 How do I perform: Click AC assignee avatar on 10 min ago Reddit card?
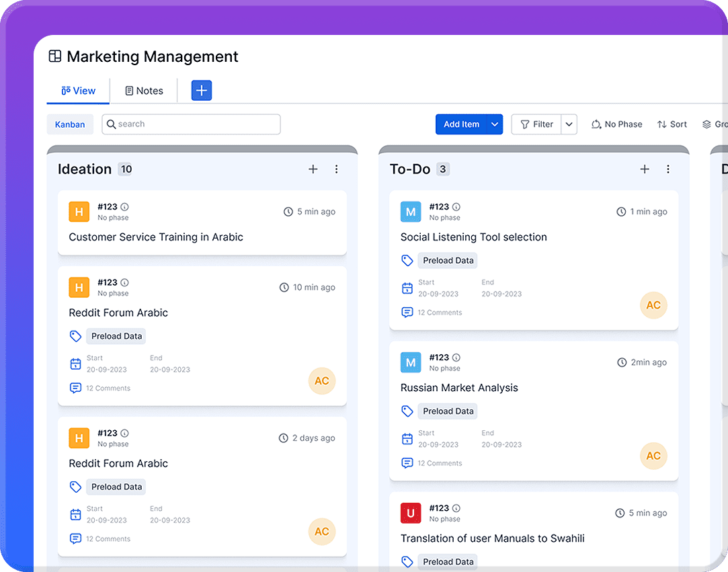coord(322,380)
